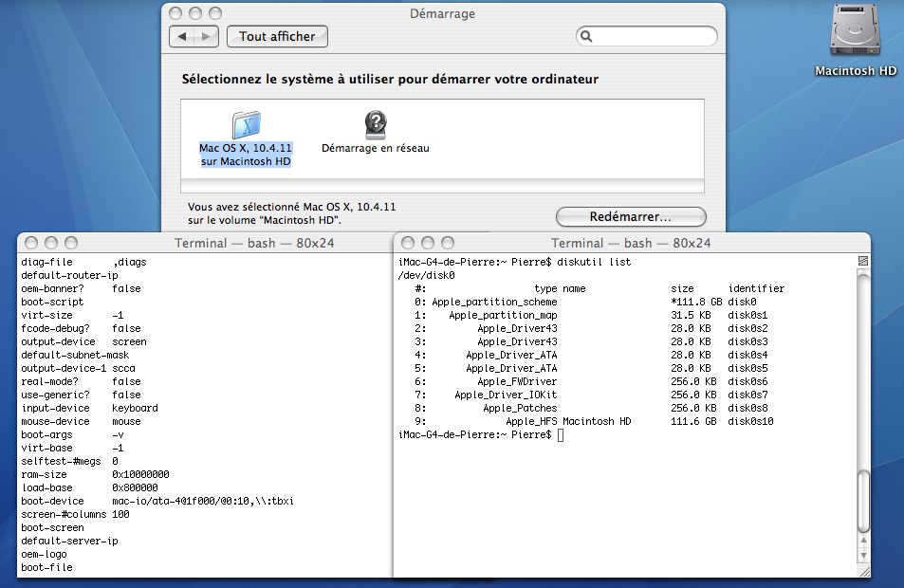This screenshot has width=904, height=588.
Task: Click the Apple_HFS Macintosh HD row text
Action: [568, 421]
